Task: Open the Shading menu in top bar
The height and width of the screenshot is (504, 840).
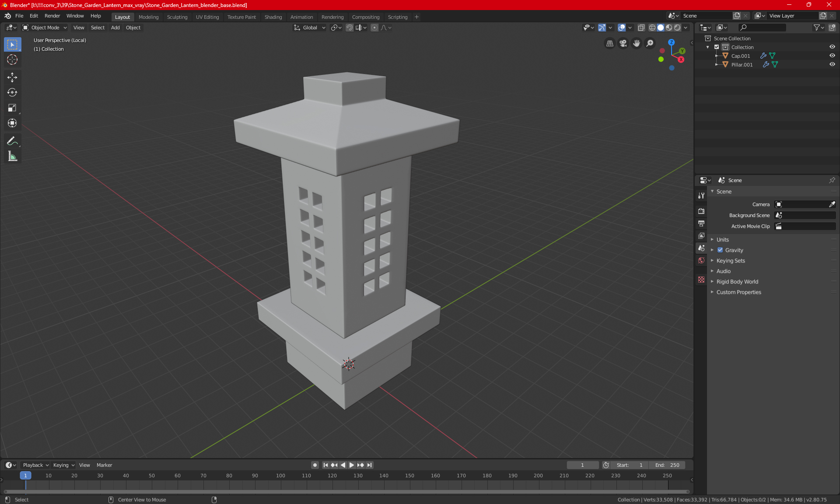Action: 273,16
